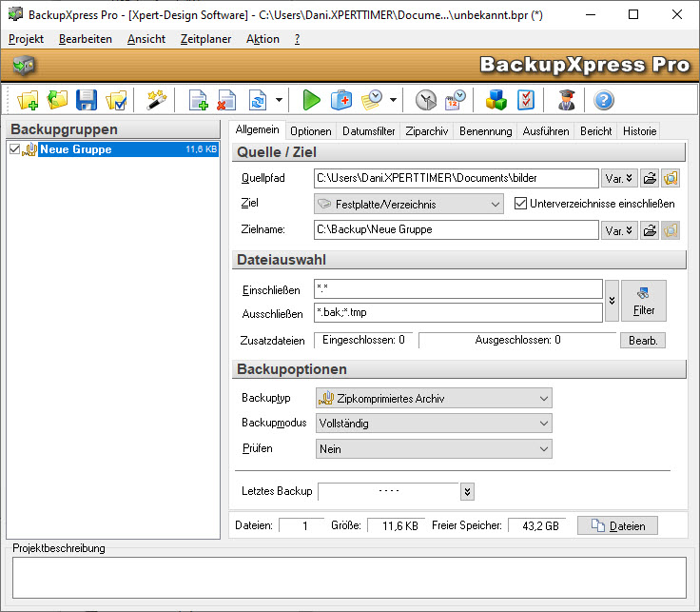700x612 pixels.
Task: Save project with the floppy disk icon
Action: pos(87,100)
